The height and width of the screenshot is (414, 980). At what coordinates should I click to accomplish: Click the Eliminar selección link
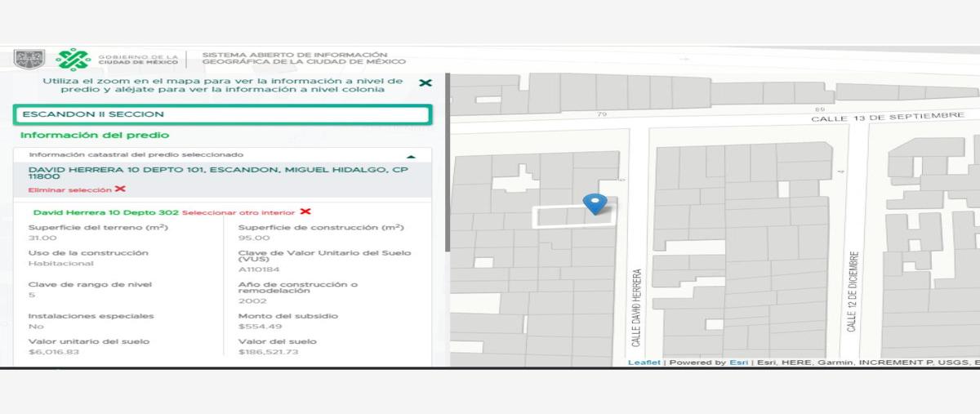coord(69,189)
